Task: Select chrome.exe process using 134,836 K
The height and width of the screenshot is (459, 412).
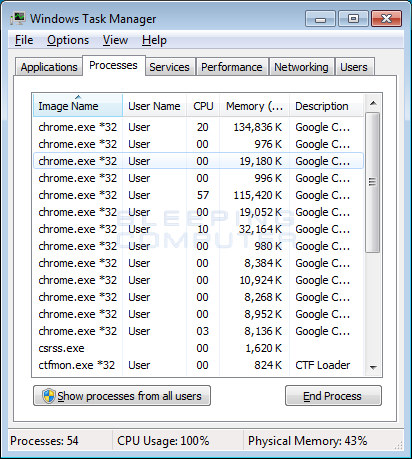Action: 198,127
